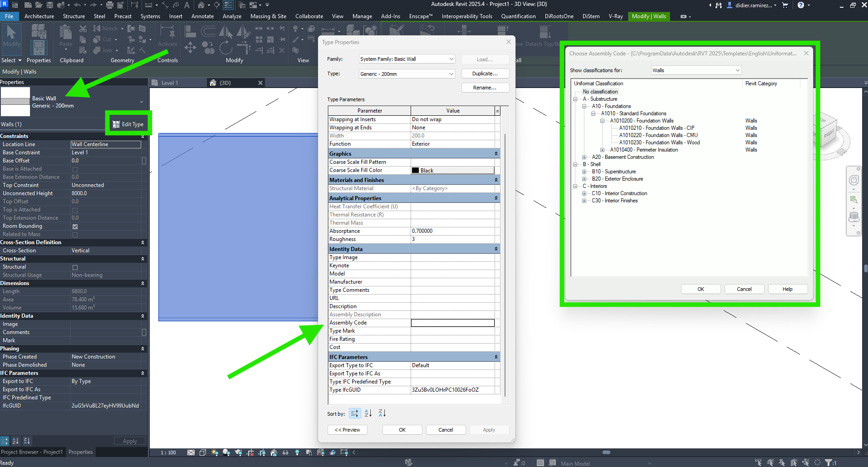Collapse the A1010200 Foundation Walls node
Viewport: 868px width, 467px height.
click(603, 121)
